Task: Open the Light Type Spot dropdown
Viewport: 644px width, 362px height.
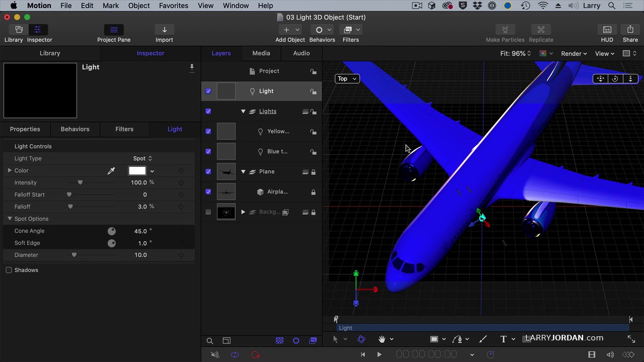Action: 142,158
